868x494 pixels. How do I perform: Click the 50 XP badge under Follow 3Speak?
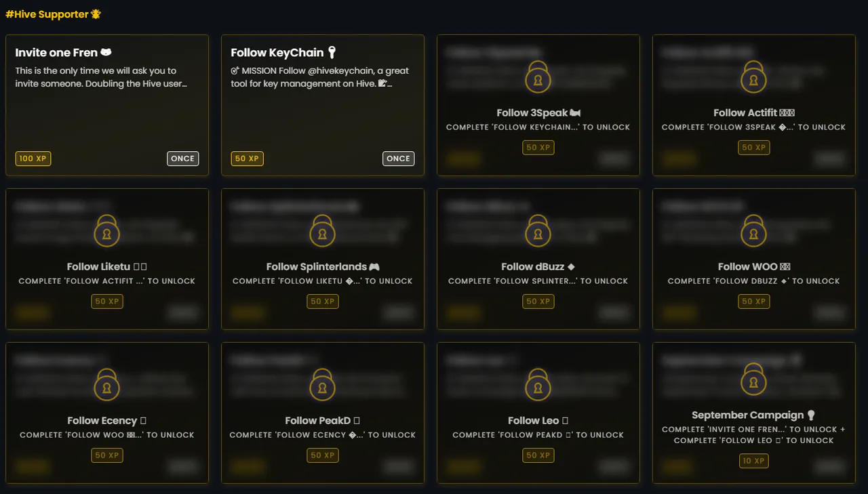[x=538, y=147]
